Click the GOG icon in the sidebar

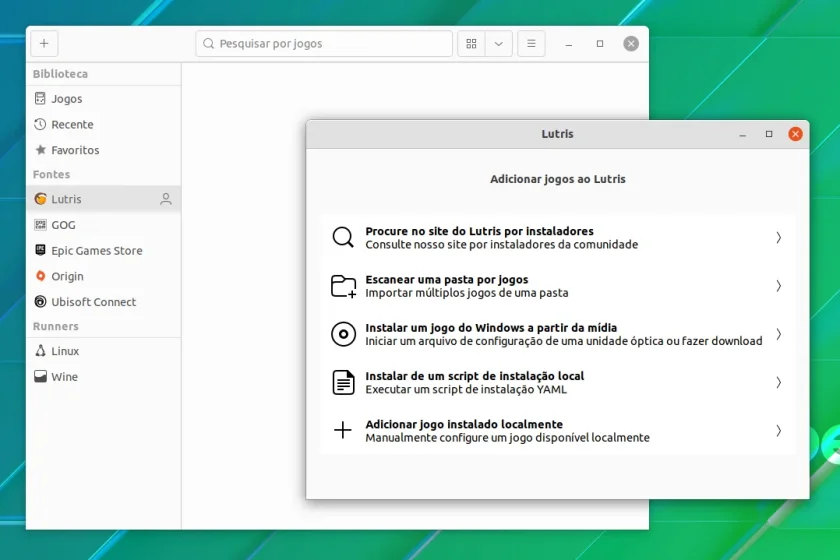coord(40,225)
